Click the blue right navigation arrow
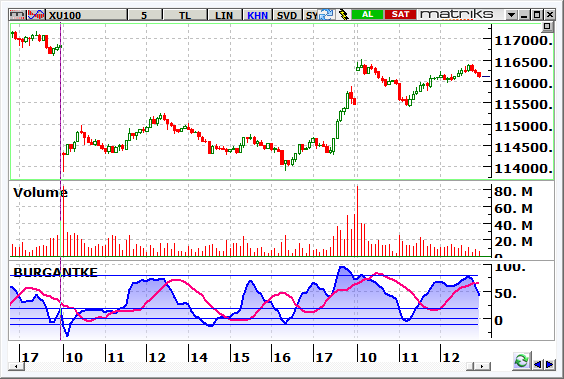This screenshot has height=379, width=564. coord(550,364)
